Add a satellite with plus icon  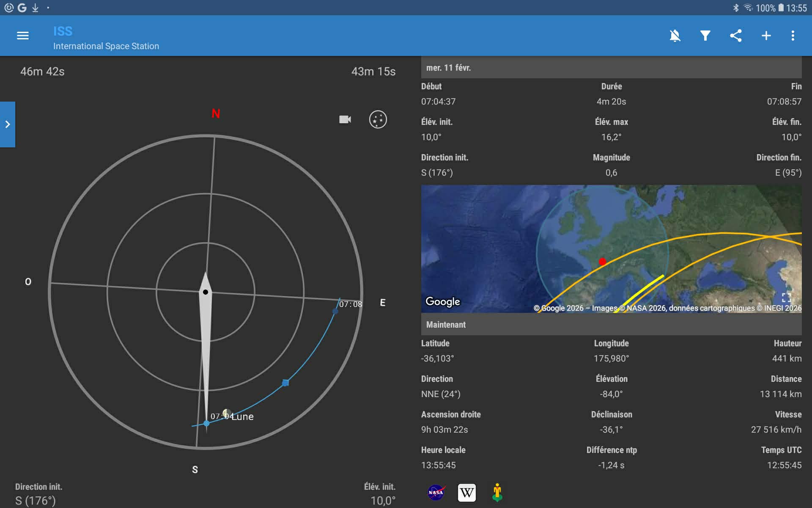coord(766,36)
